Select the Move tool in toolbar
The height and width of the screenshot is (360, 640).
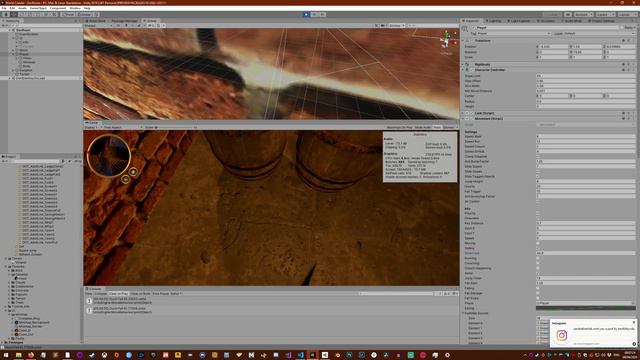(14, 14)
